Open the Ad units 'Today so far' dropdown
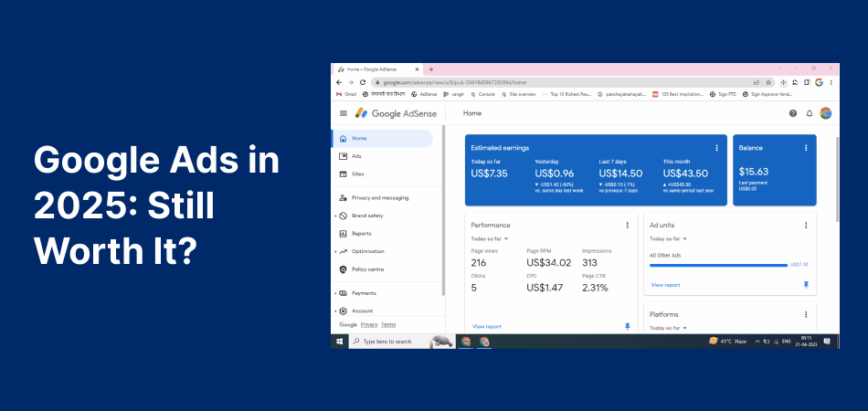 [668, 238]
